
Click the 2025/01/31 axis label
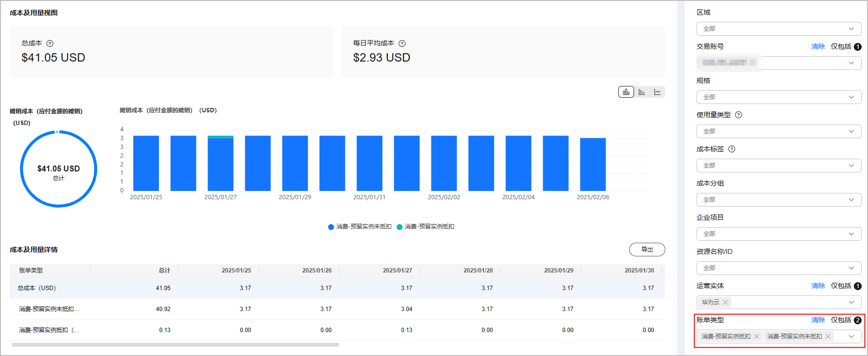(369, 197)
